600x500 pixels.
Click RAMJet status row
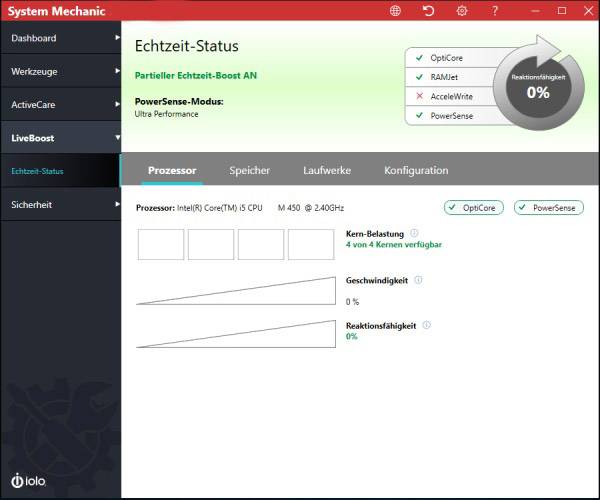(452, 77)
